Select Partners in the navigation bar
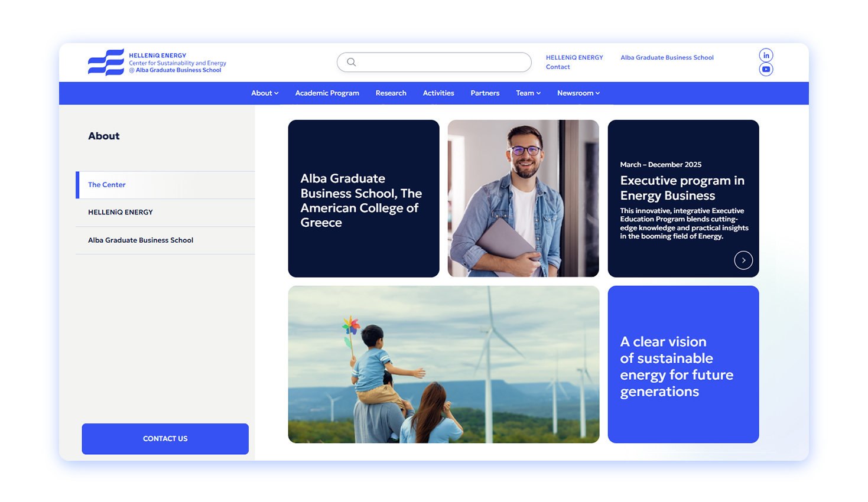The height and width of the screenshot is (502, 868). 485,93
